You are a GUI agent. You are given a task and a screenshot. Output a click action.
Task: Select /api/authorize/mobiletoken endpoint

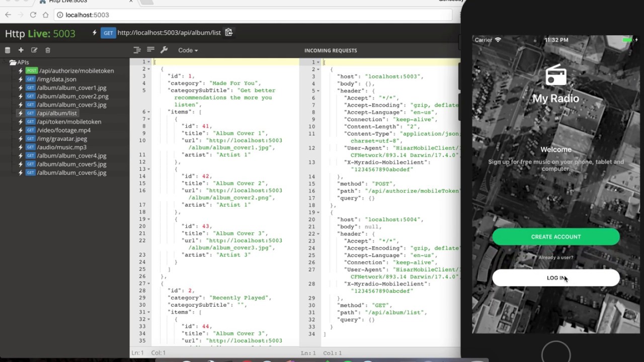coord(76,71)
